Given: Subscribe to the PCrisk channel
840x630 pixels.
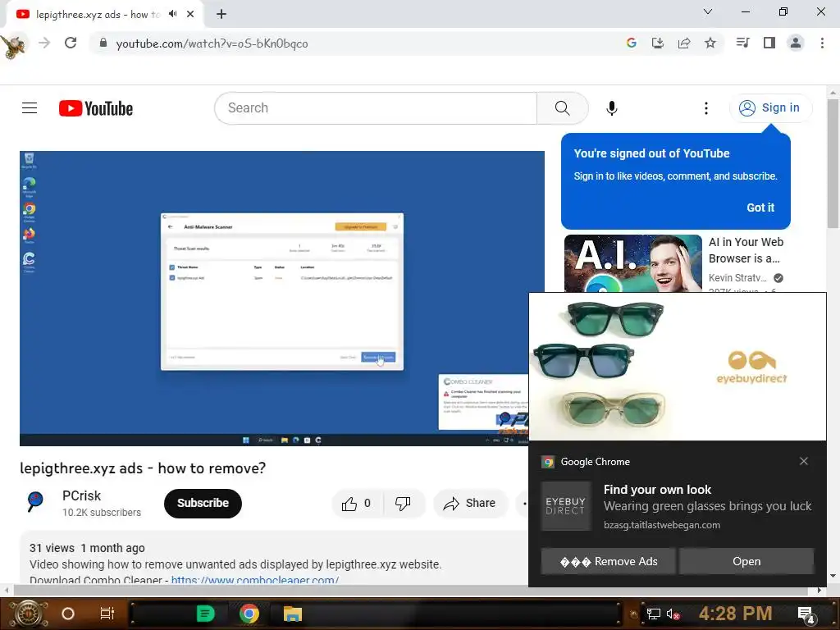Looking at the screenshot, I should [203, 503].
